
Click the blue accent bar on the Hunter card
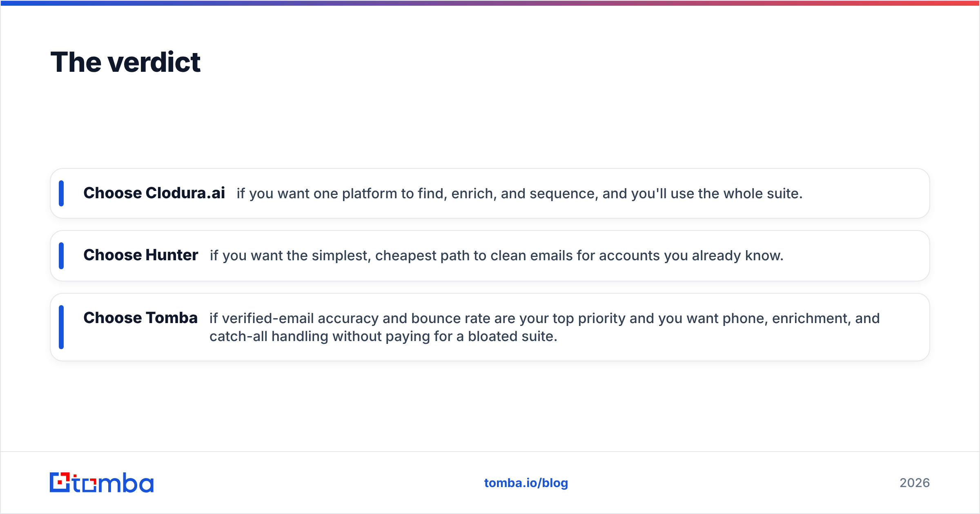61,256
